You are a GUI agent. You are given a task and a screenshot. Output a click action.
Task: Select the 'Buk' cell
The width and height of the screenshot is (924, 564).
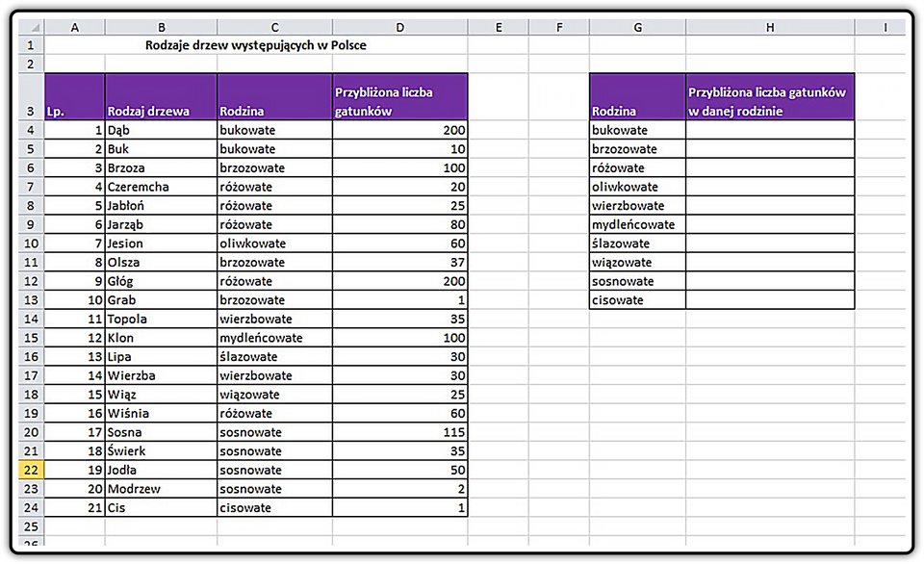(x=161, y=149)
